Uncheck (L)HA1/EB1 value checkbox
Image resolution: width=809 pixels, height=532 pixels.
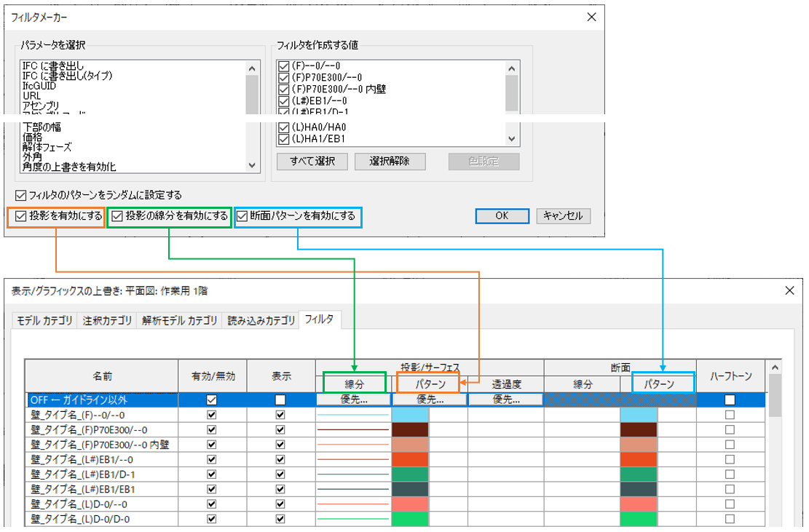click(x=283, y=139)
